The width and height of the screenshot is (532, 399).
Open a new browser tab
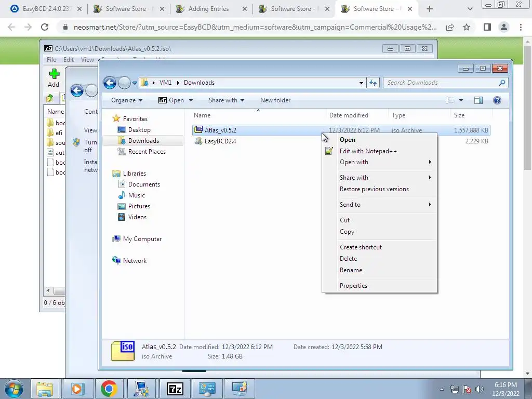pyautogui.click(x=430, y=9)
